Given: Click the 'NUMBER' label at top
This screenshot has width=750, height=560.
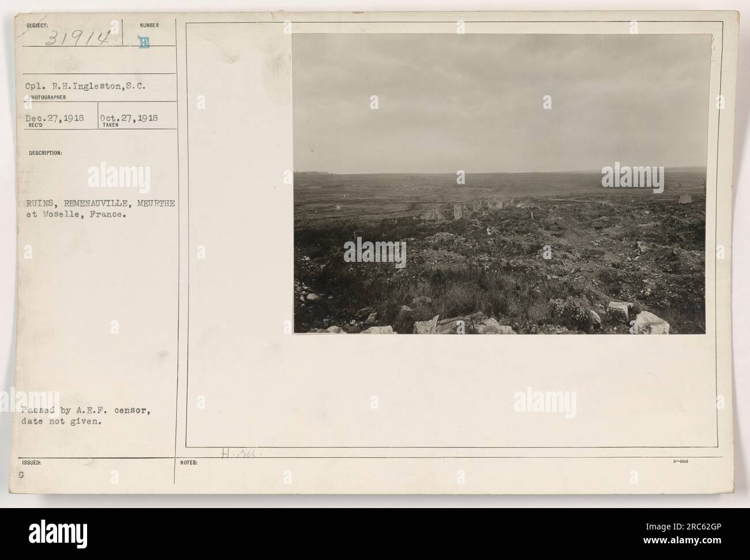Looking at the screenshot, I should [149, 25].
